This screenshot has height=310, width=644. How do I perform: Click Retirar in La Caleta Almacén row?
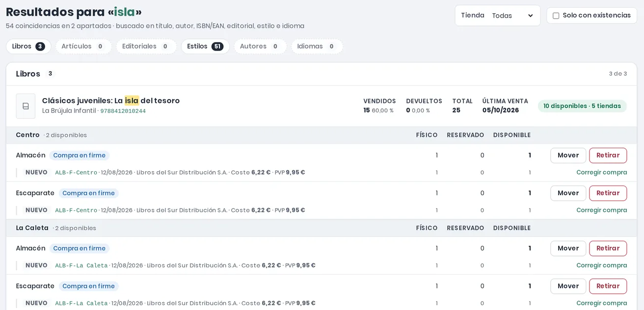(x=608, y=248)
